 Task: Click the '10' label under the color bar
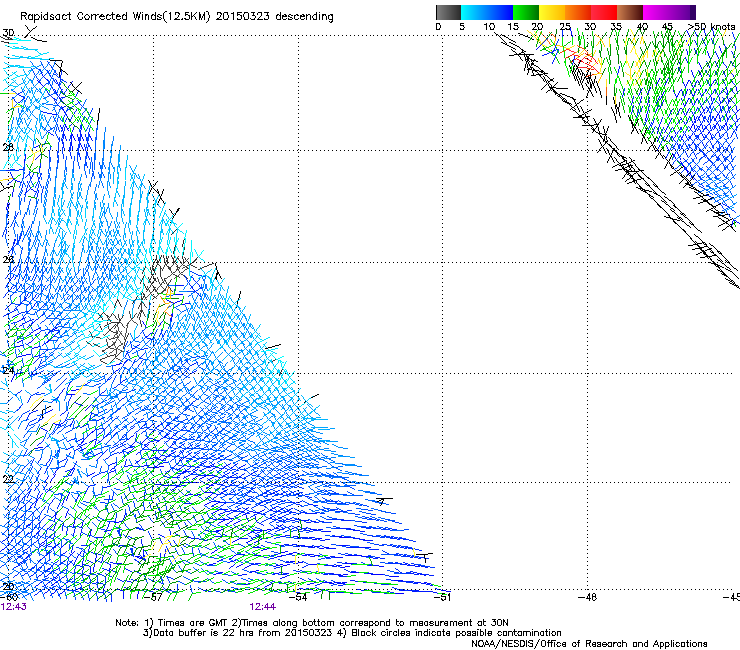coord(489,27)
